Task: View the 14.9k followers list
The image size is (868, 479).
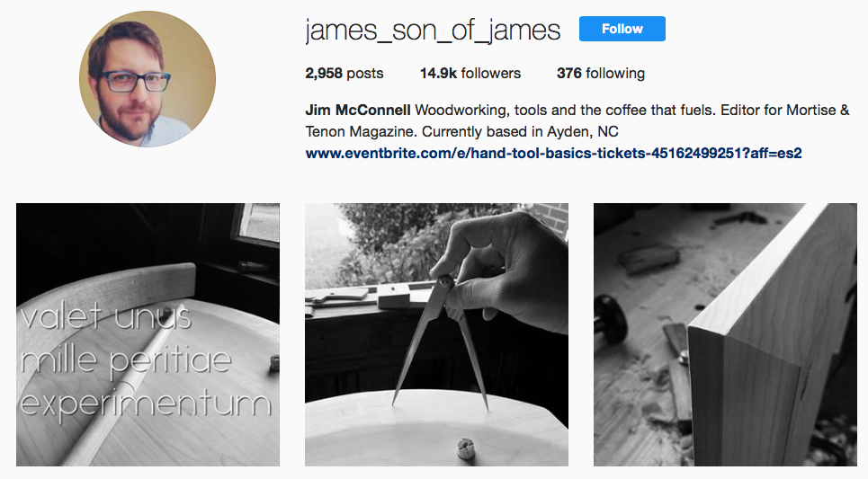Action: click(x=470, y=73)
